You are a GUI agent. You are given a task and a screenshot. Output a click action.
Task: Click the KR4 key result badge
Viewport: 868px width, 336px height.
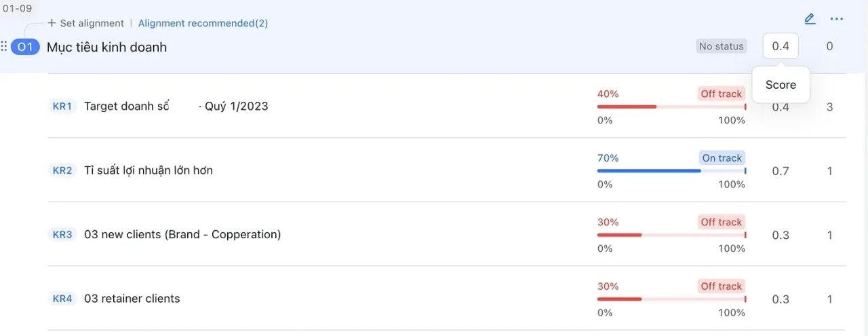[62, 299]
